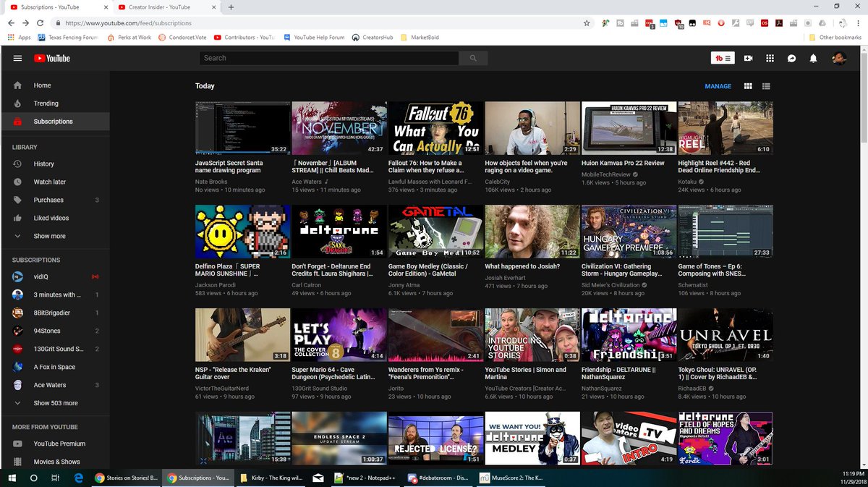Open Trending in the sidebar
Image resolution: width=868 pixels, height=487 pixels.
click(x=55, y=103)
